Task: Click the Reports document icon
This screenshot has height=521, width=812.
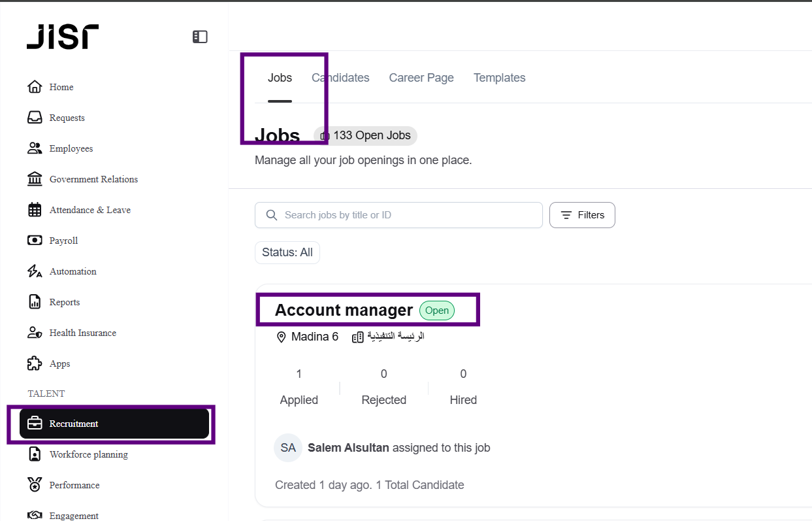Action: pos(35,302)
